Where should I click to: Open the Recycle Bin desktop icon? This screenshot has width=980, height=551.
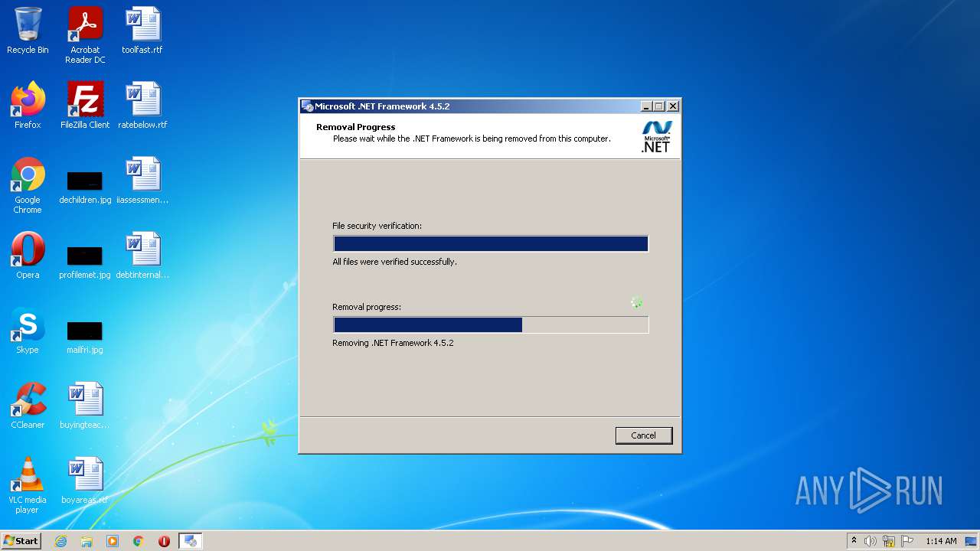coord(28,31)
